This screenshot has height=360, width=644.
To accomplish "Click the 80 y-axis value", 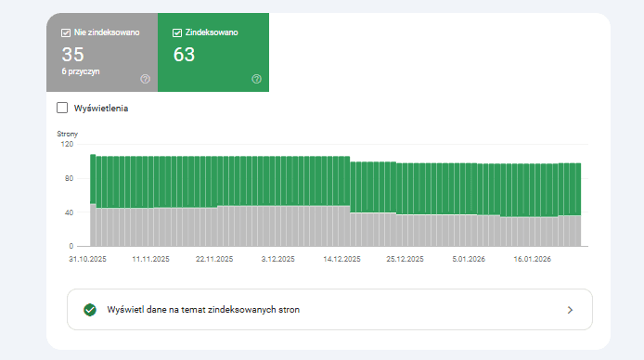I will 69,178.
